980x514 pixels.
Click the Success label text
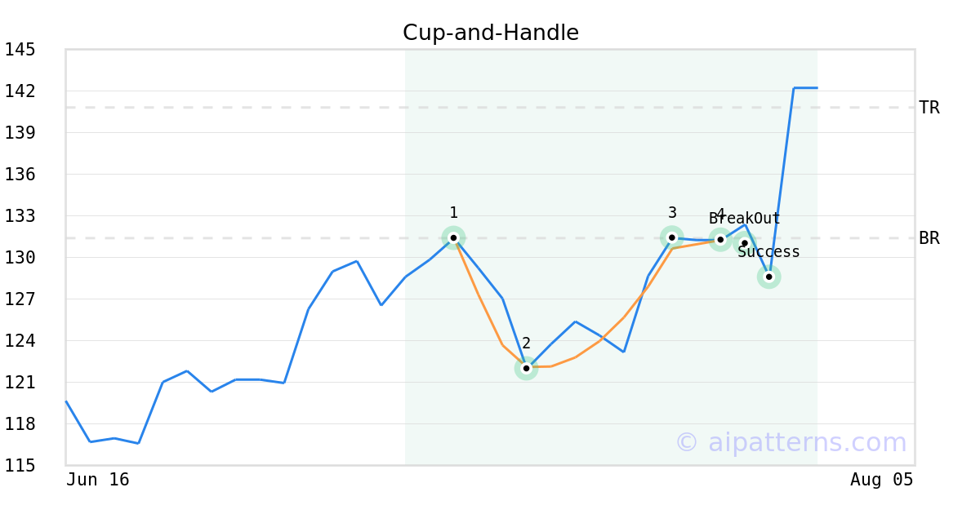click(x=768, y=252)
